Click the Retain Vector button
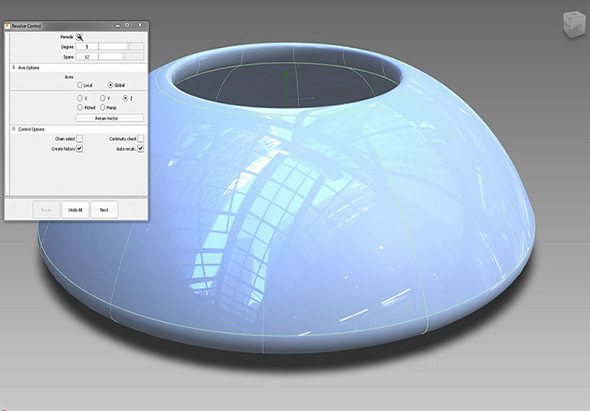Viewport: 590px width, 411px height. coord(109,118)
